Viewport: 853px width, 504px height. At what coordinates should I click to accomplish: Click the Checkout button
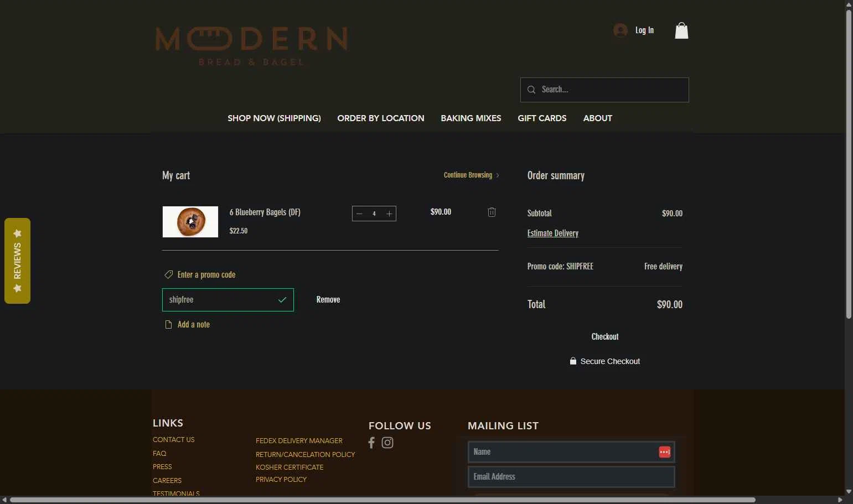click(605, 336)
